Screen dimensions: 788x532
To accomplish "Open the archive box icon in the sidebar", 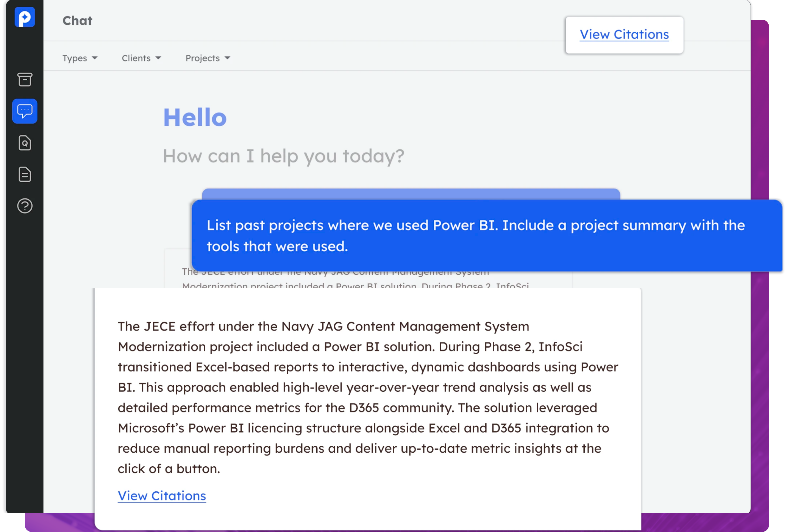I will (x=25, y=80).
